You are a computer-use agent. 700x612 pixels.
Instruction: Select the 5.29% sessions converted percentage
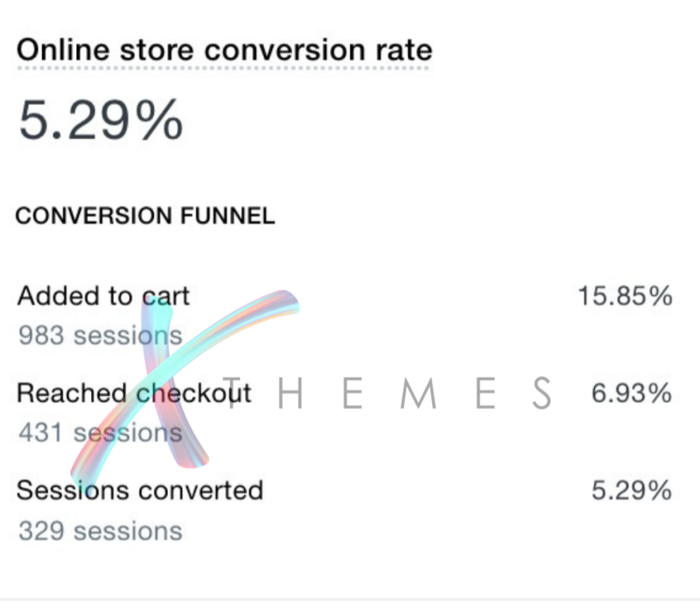tap(632, 490)
